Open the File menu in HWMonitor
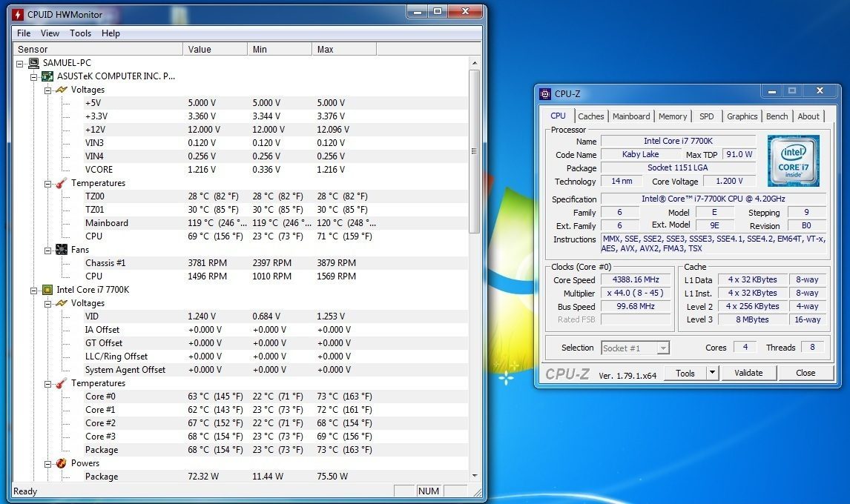Viewport: 850px width, 504px height. [x=24, y=33]
